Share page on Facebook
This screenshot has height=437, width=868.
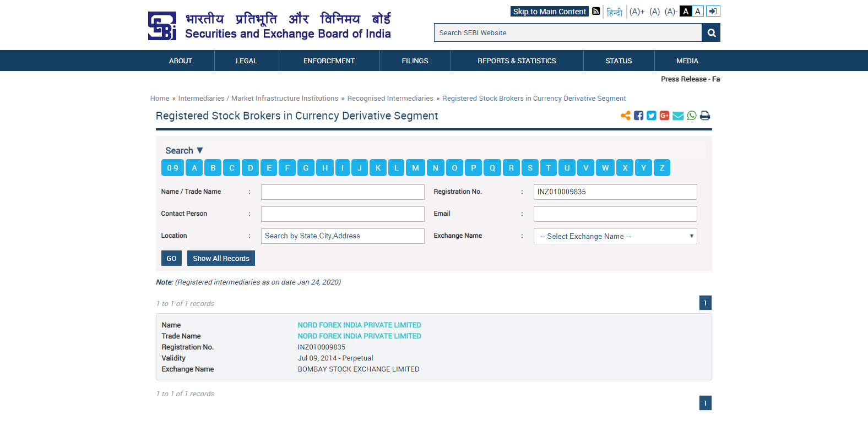[638, 116]
